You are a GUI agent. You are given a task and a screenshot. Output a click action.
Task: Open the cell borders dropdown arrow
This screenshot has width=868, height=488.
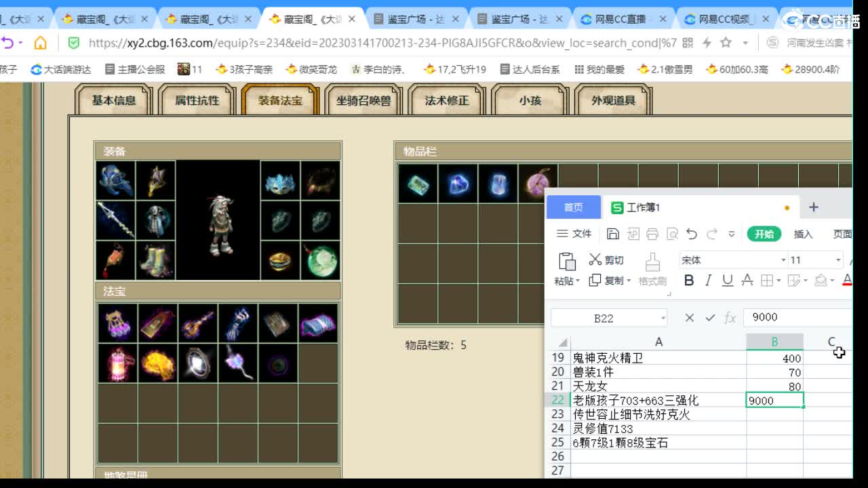tap(778, 281)
